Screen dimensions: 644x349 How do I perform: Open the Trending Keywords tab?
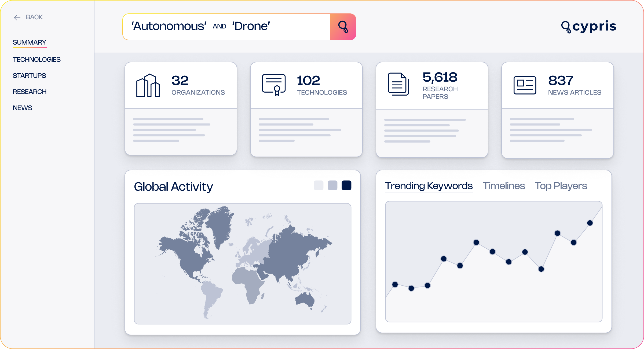coord(429,186)
